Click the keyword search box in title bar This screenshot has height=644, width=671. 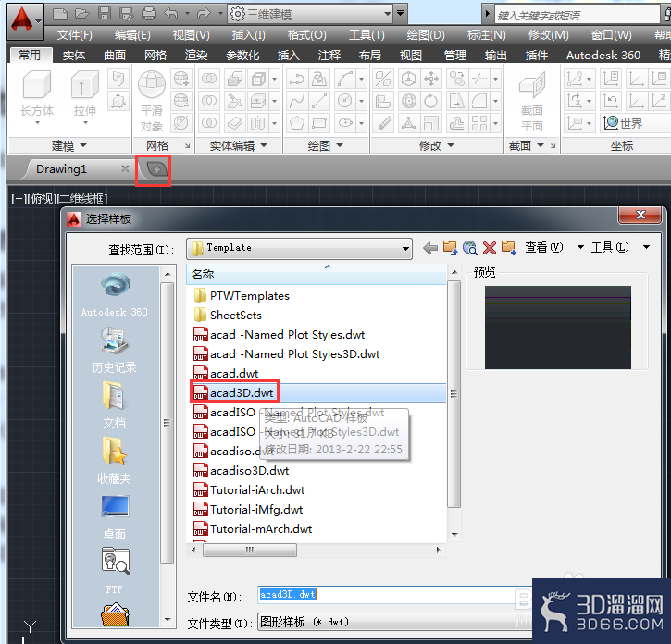click(x=578, y=16)
